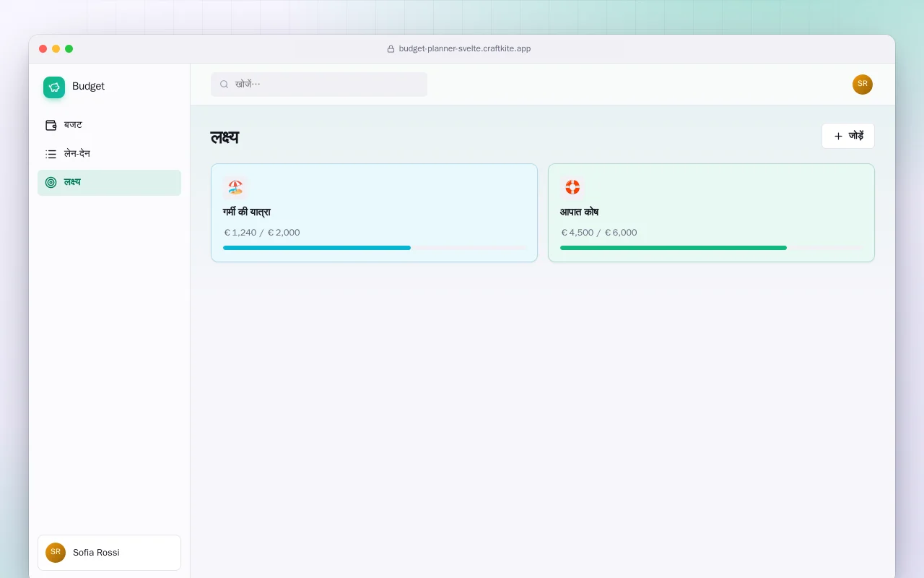Click the lifebuoy icon on आपात कोष
The width and height of the screenshot is (924, 578).
572,188
